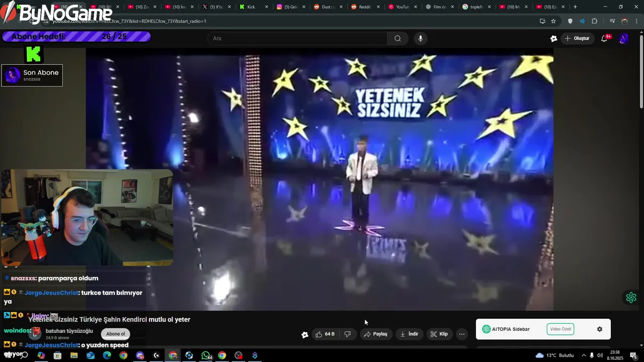Activate voice search microphone button
The height and width of the screenshot is (362, 644).
pyautogui.click(x=421, y=38)
